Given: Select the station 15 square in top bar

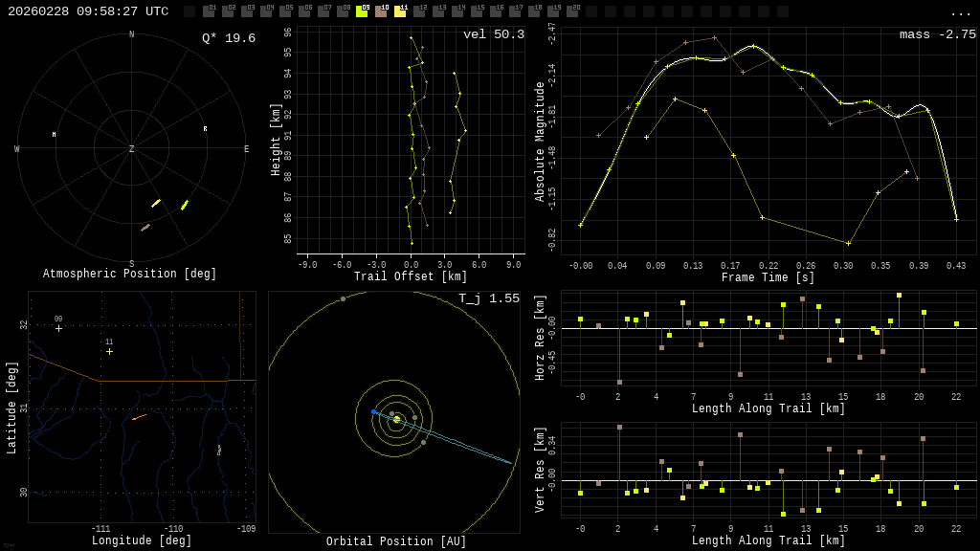Looking at the screenshot, I should pyautogui.click(x=477, y=11).
